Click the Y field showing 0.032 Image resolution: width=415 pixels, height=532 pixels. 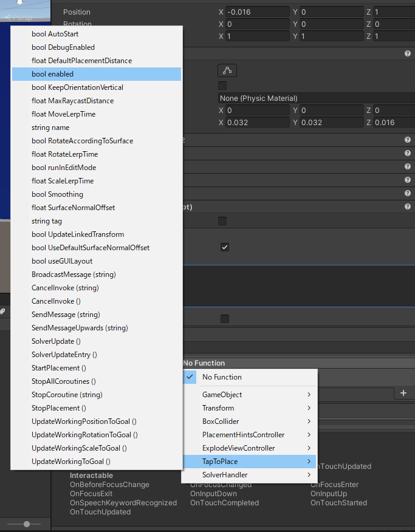point(332,123)
